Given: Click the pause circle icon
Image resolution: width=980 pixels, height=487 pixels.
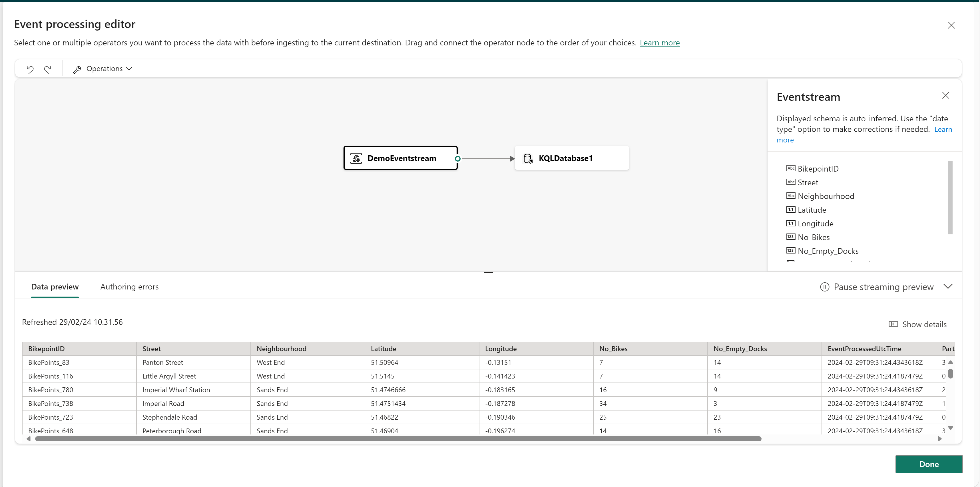Looking at the screenshot, I should 824,287.
